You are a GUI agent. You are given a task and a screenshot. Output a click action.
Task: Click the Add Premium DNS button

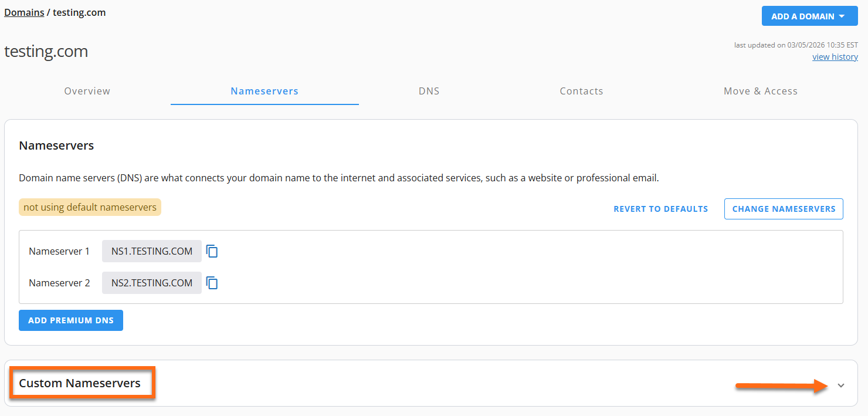pyautogui.click(x=71, y=320)
